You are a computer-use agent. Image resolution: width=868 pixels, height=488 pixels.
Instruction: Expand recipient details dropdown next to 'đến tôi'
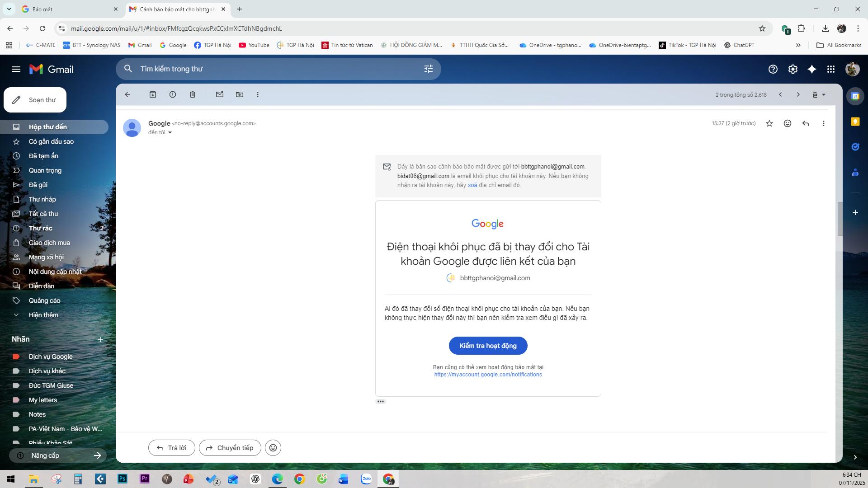[x=170, y=132]
